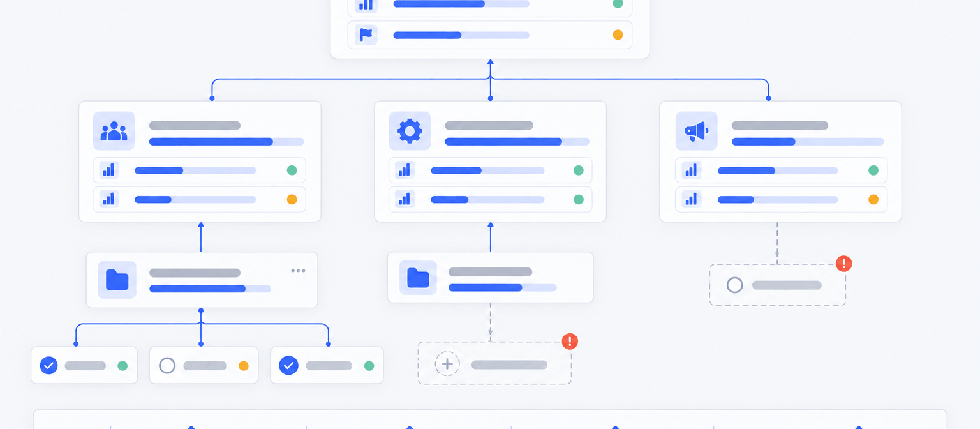Open the first bar-chart row in gear card
980x429 pixels.
point(490,170)
